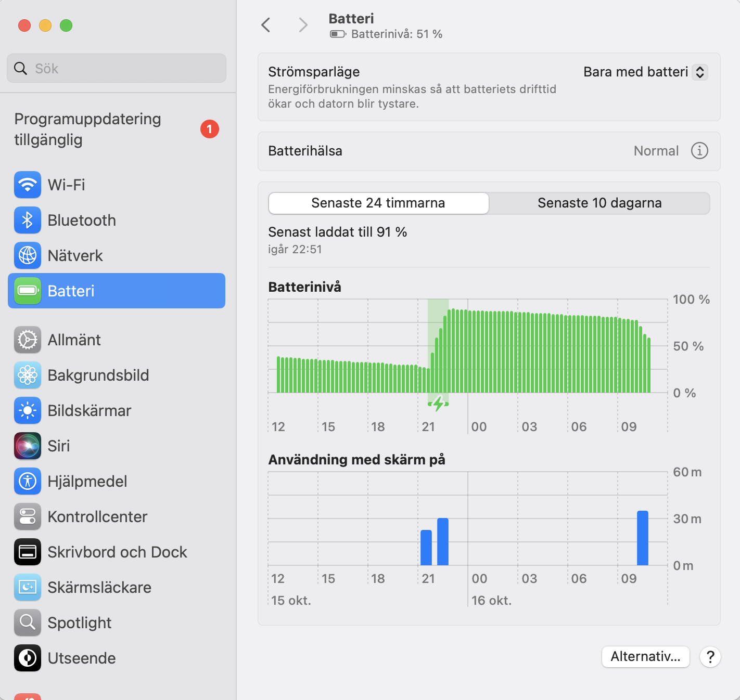Click the magnifying glass in search field
The height and width of the screenshot is (700, 740).
click(x=20, y=68)
